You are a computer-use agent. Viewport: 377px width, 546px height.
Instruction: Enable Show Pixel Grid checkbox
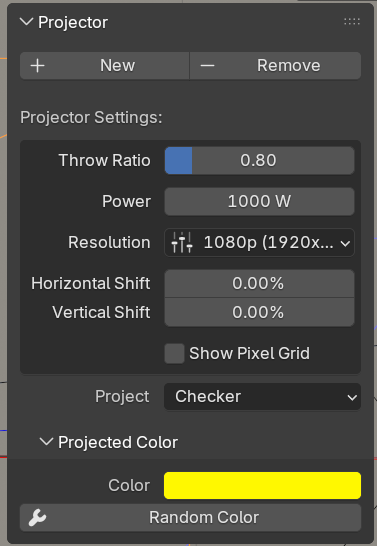174,353
